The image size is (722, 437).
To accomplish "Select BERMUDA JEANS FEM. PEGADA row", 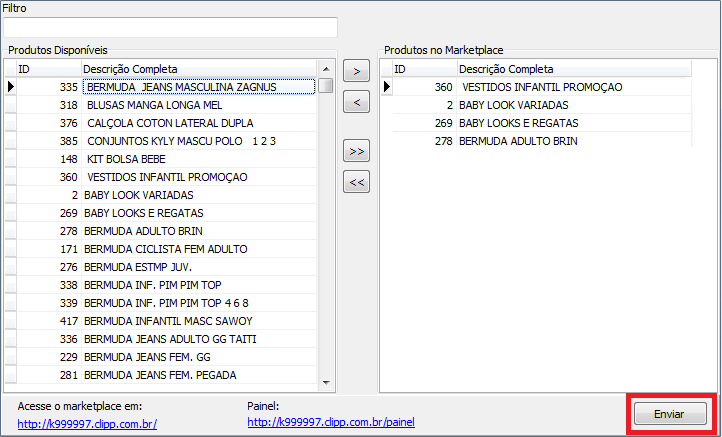I will click(x=158, y=375).
